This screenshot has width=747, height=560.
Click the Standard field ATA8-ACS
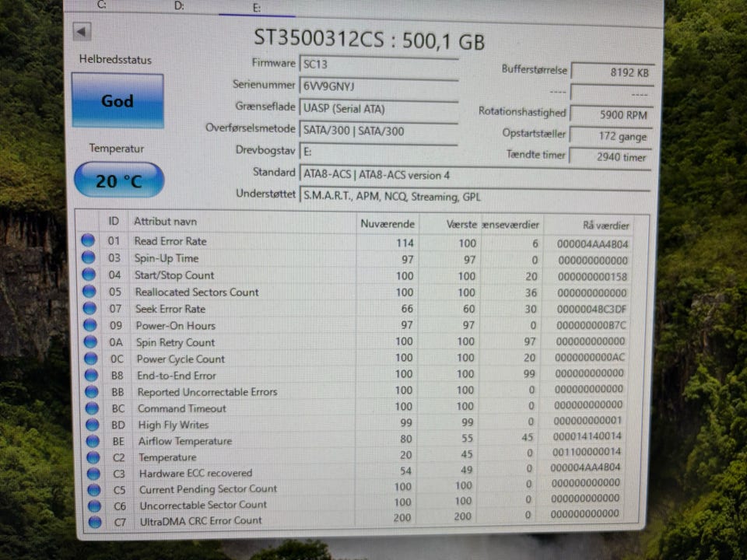pos(475,174)
